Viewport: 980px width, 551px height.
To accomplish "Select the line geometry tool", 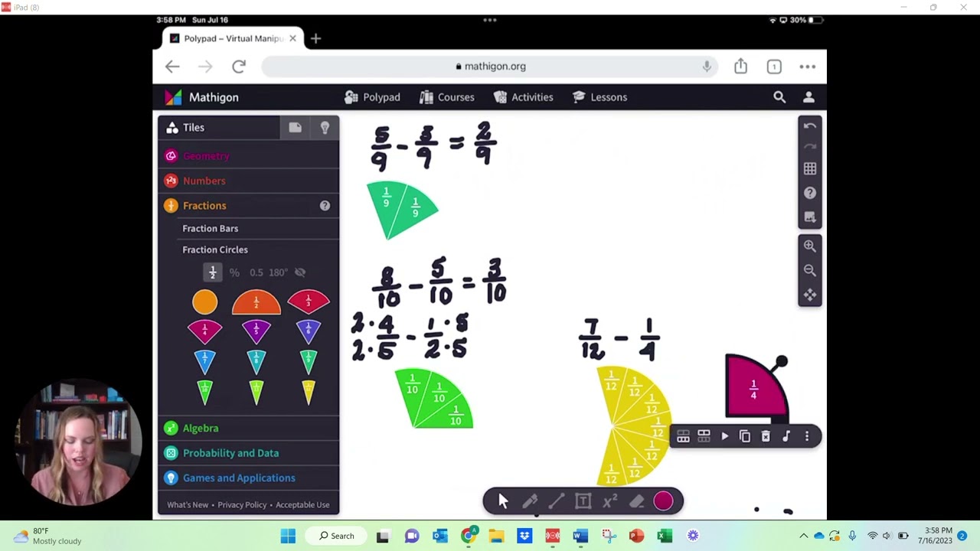I will click(x=557, y=501).
